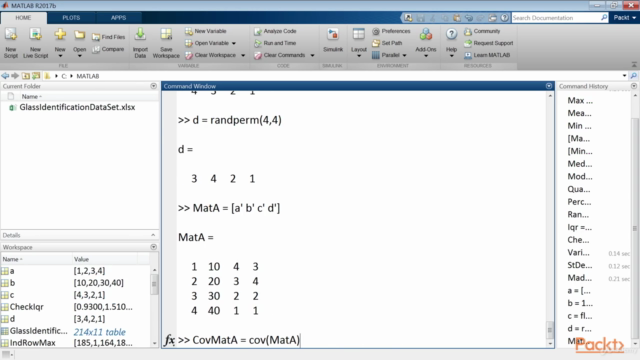Switch to the APPS tab

tap(118, 18)
